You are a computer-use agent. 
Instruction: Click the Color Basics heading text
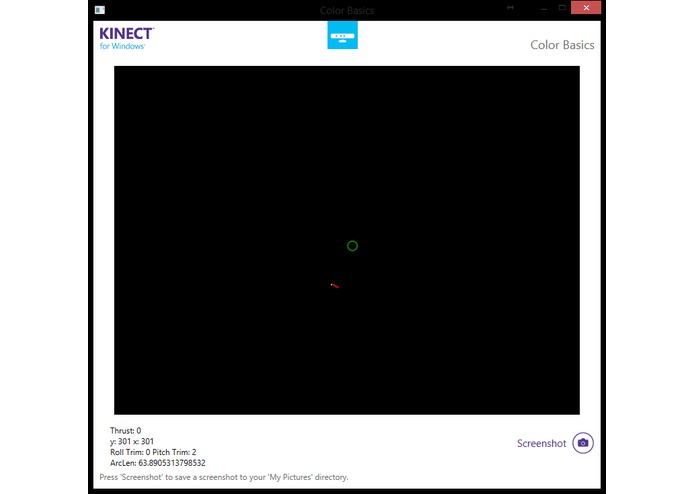[562, 45]
